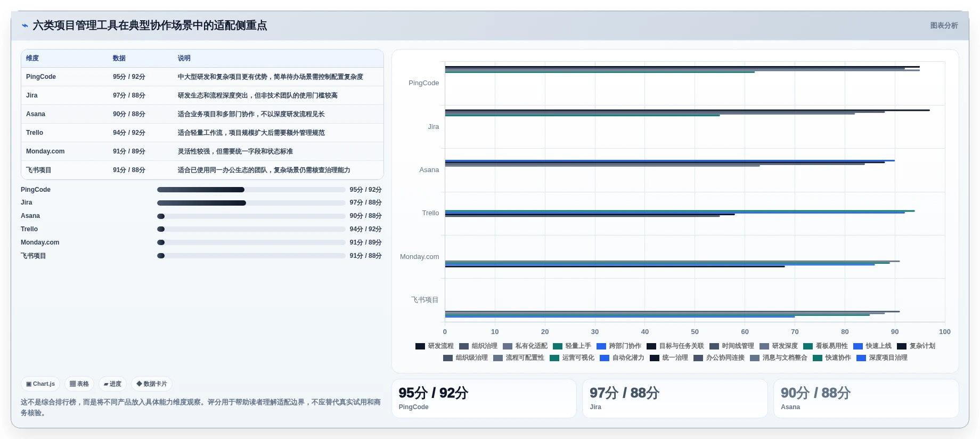Click the Jira progress bar
980x439 pixels.
[251, 203]
